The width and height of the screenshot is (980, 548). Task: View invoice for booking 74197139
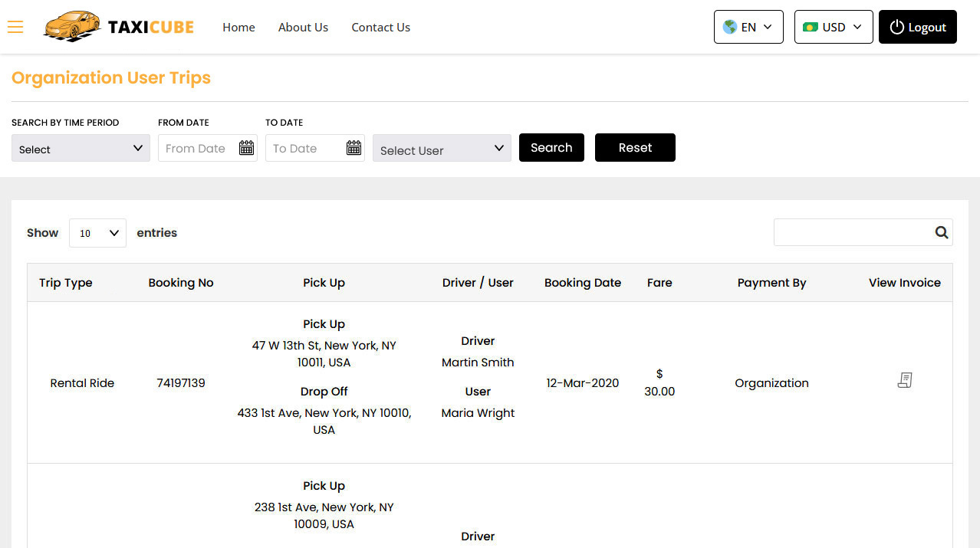(x=905, y=380)
